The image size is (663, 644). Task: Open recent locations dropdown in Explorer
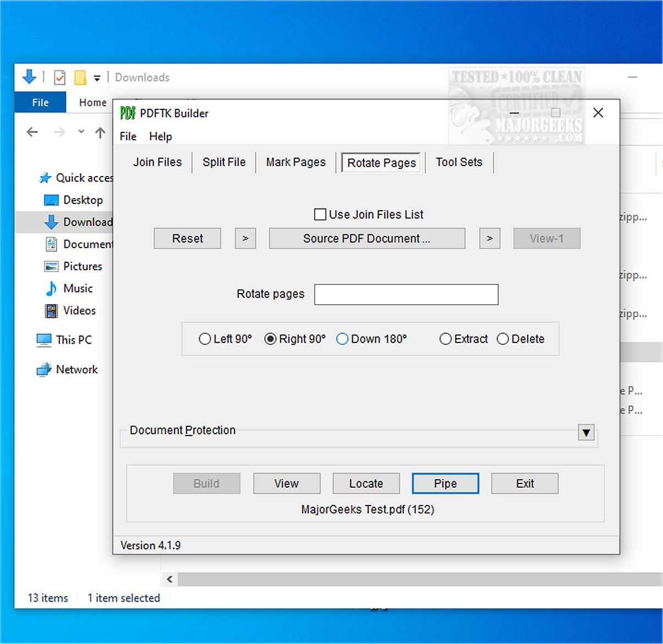tap(81, 131)
